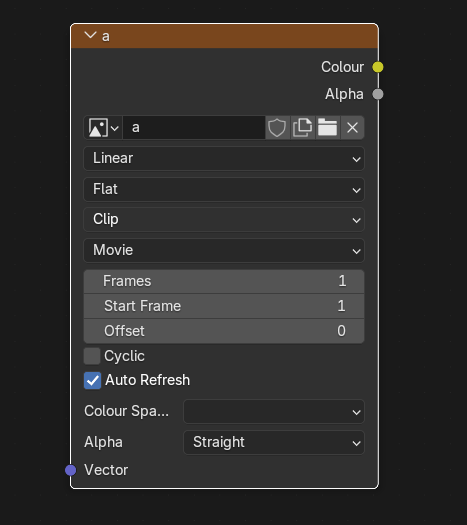Click the purple Vector input socket
Viewport: 467px width, 525px height.
pyautogui.click(x=71, y=470)
